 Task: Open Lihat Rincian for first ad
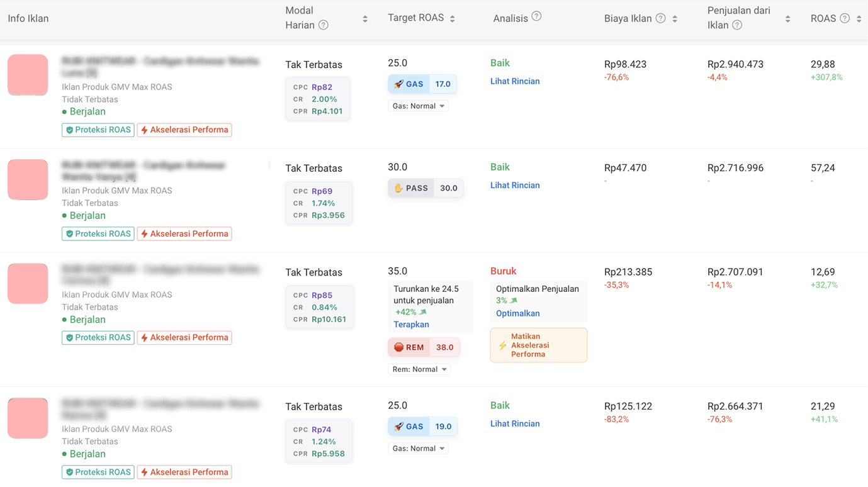click(x=515, y=81)
